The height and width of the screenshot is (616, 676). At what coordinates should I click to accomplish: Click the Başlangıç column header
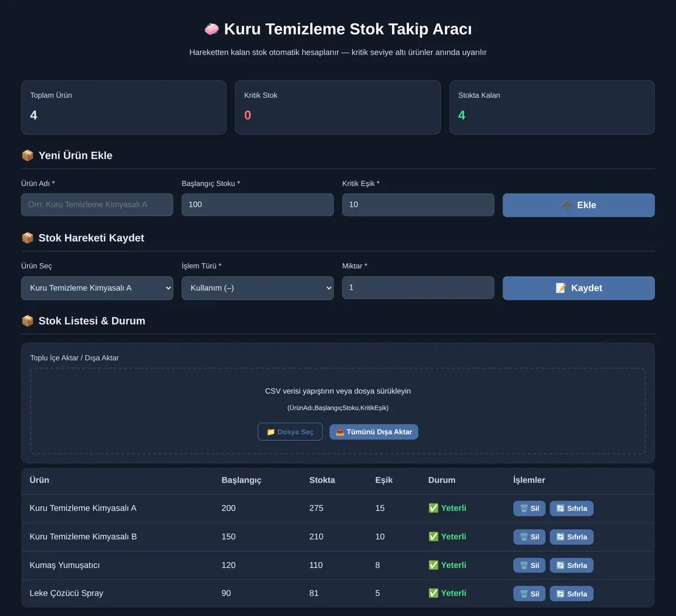click(x=241, y=480)
